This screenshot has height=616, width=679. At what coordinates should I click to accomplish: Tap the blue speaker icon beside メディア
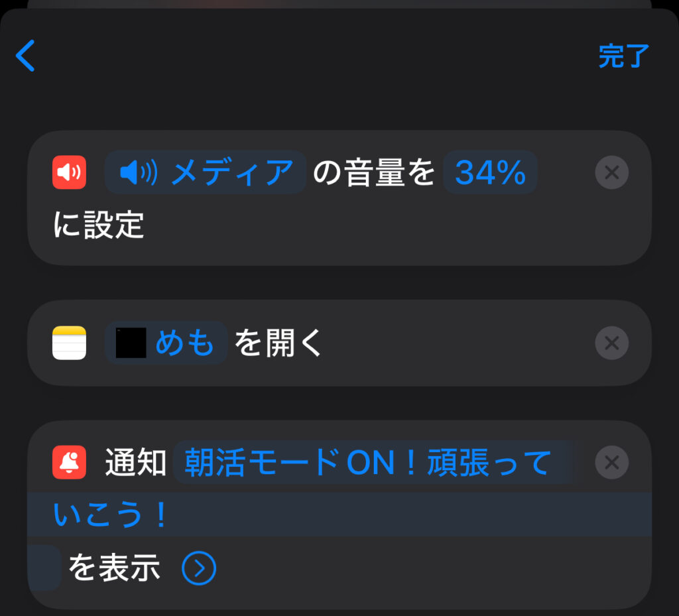click(139, 173)
